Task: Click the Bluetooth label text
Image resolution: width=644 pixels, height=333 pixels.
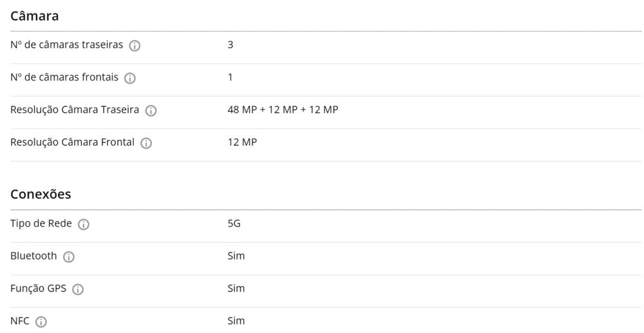Action: coord(33,256)
